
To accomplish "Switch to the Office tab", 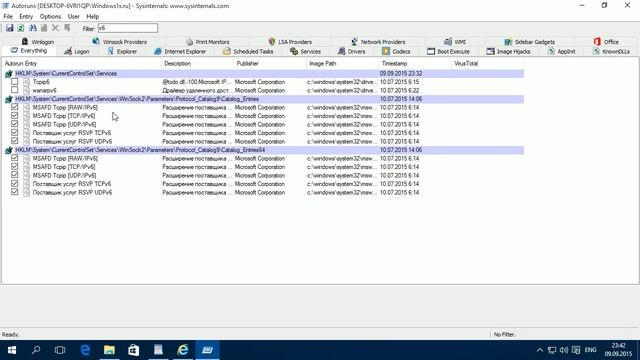I will [x=606, y=42].
